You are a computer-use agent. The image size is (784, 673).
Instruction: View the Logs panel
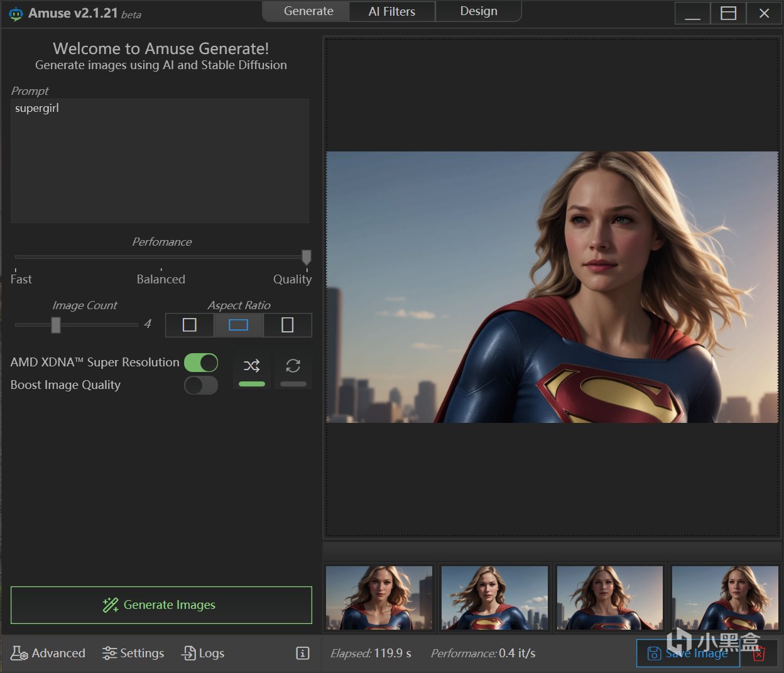point(203,654)
